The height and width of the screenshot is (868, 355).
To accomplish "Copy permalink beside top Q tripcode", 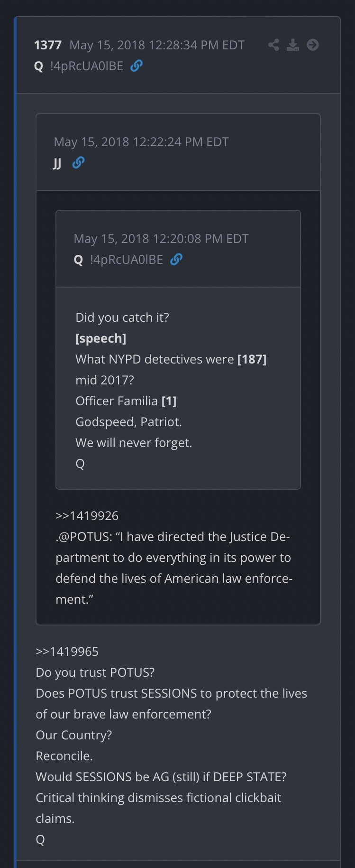I will point(137,65).
